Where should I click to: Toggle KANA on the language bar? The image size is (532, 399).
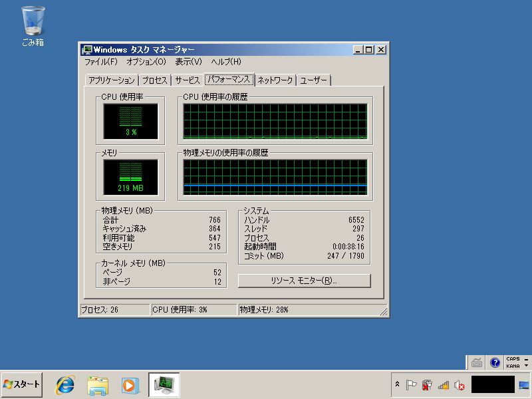[512, 366]
